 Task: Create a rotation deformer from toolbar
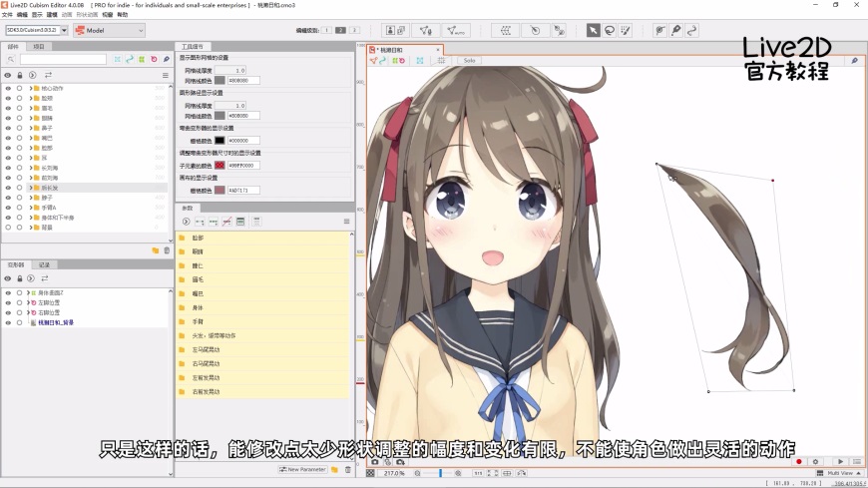[535, 31]
